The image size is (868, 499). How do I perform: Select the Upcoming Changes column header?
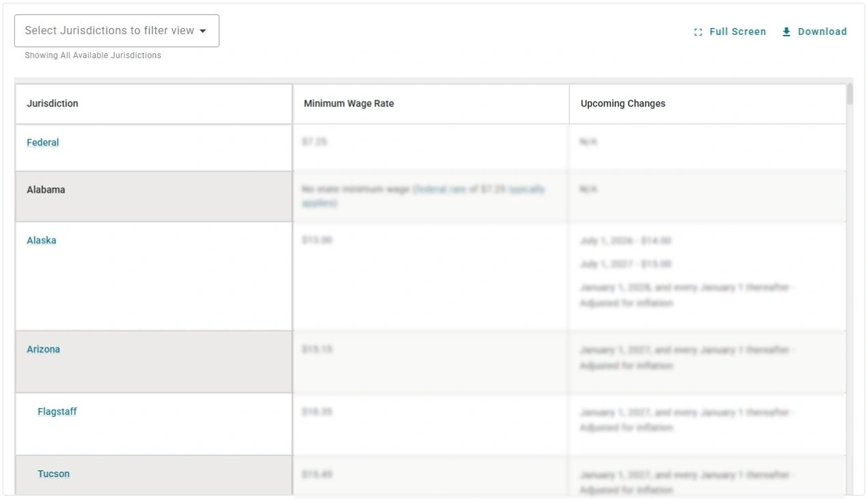coord(623,104)
